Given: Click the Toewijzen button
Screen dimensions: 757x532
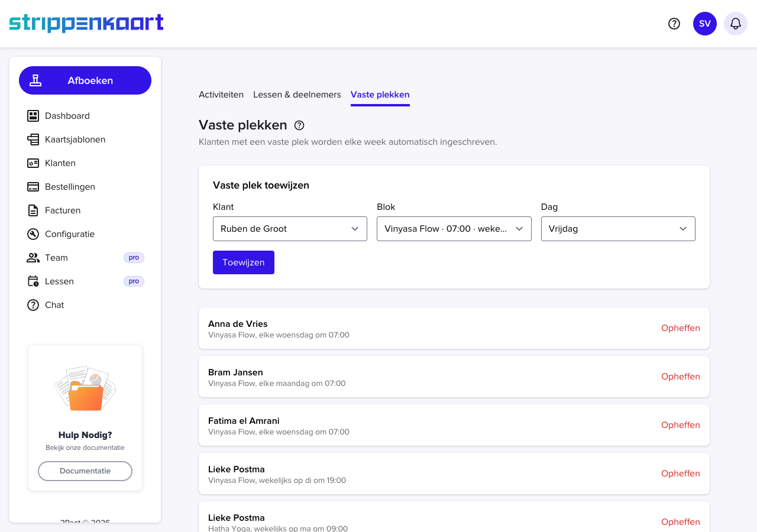Looking at the screenshot, I should [x=244, y=262].
